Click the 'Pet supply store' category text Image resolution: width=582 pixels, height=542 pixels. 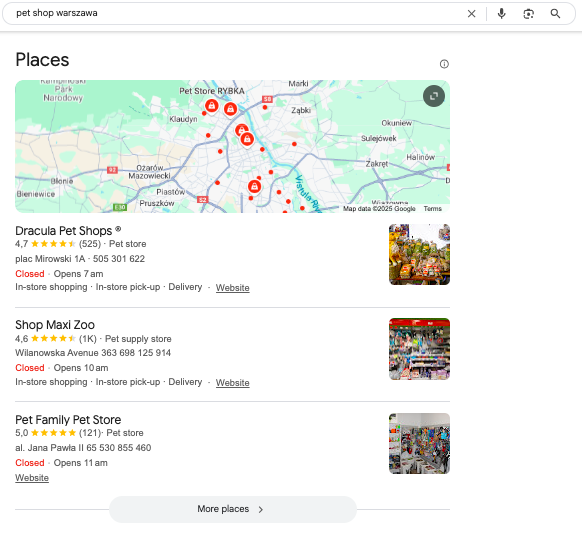coord(138,339)
